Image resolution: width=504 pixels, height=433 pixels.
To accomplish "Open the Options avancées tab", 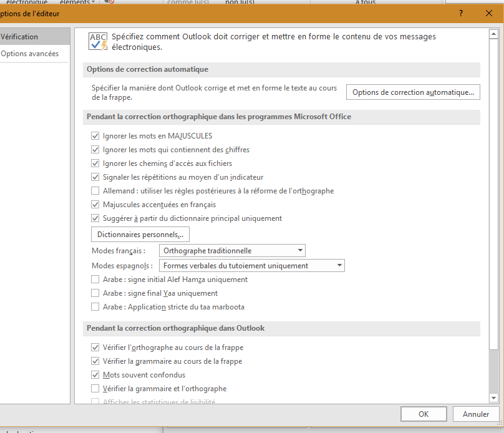I will (x=35, y=54).
